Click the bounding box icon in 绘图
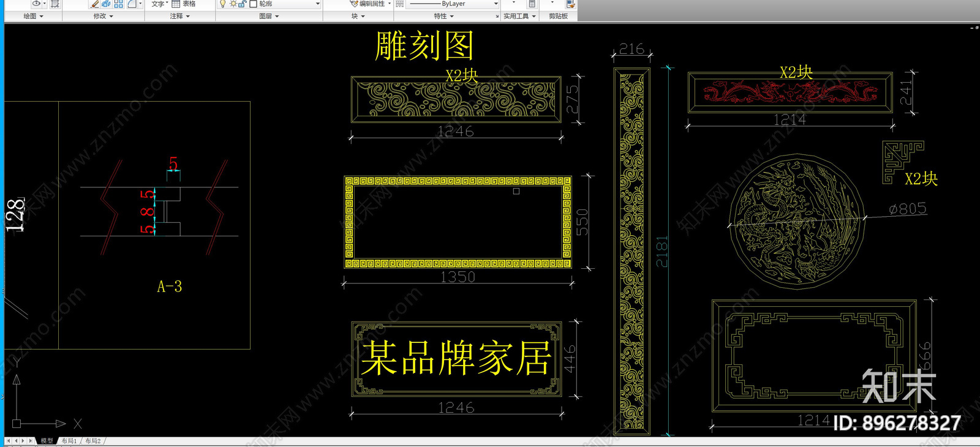 [x=55, y=4]
